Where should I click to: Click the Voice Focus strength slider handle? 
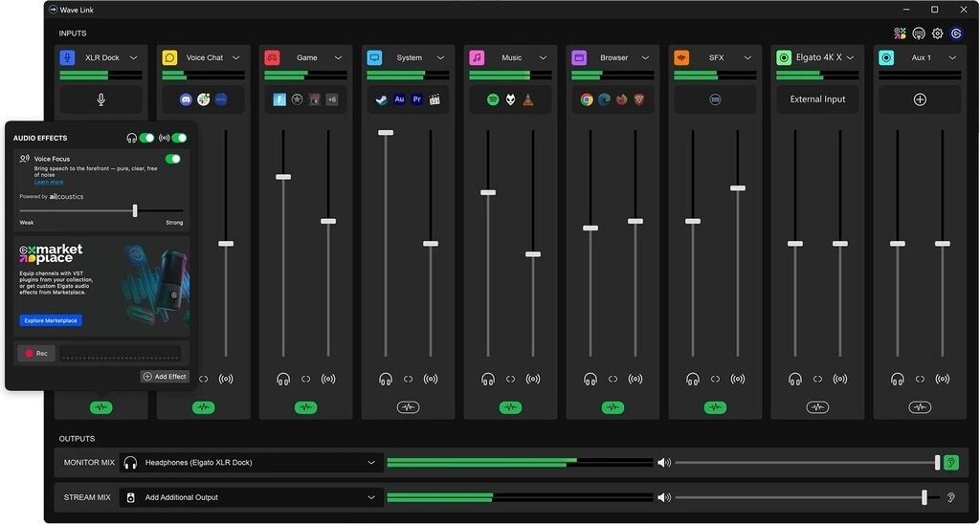click(x=135, y=210)
